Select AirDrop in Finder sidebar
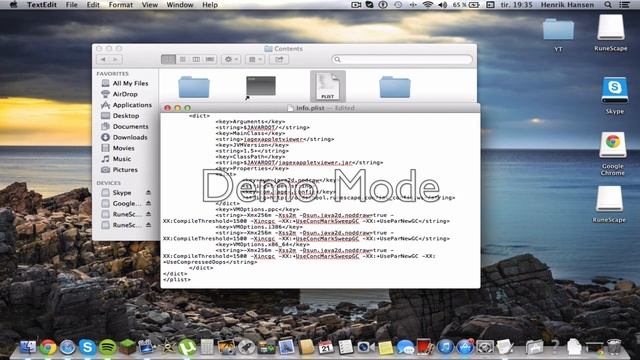This screenshot has height=360, width=640. (125, 94)
